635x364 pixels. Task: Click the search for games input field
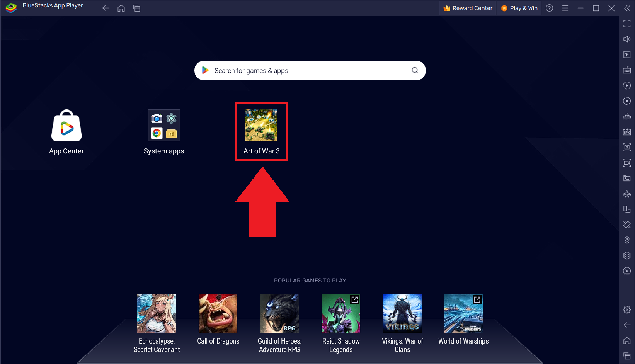point(309,70)
